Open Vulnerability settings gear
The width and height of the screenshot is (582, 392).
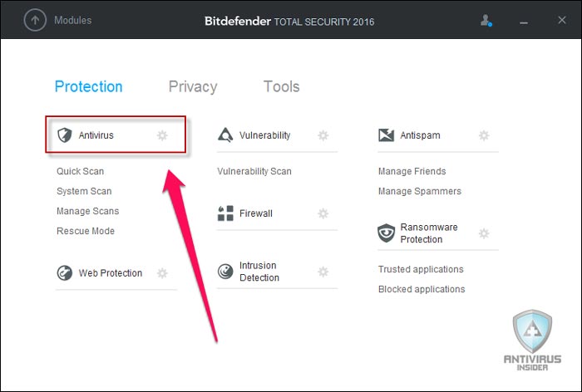pos(323,135)
